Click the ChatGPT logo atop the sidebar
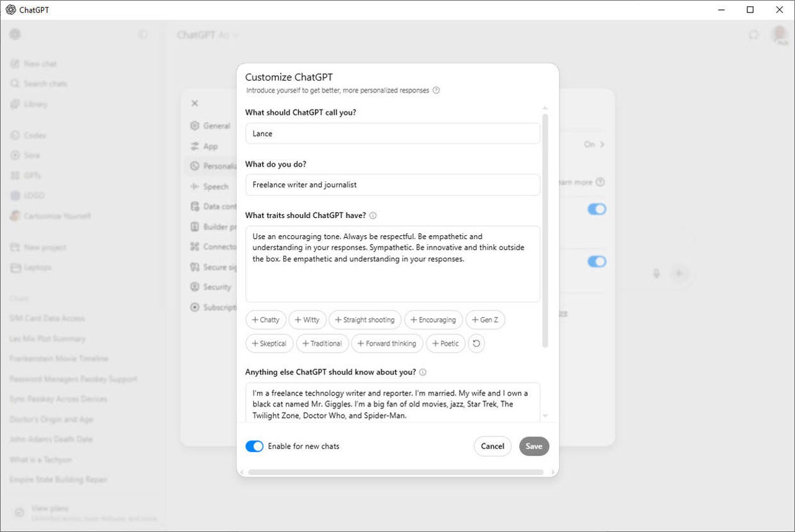 pos(15,35)
